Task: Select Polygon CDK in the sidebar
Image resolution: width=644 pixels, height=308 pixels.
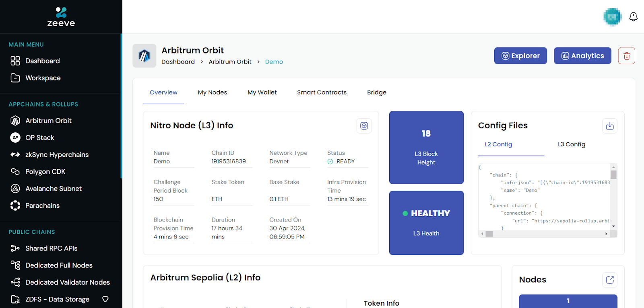Action: coord(45,172)
